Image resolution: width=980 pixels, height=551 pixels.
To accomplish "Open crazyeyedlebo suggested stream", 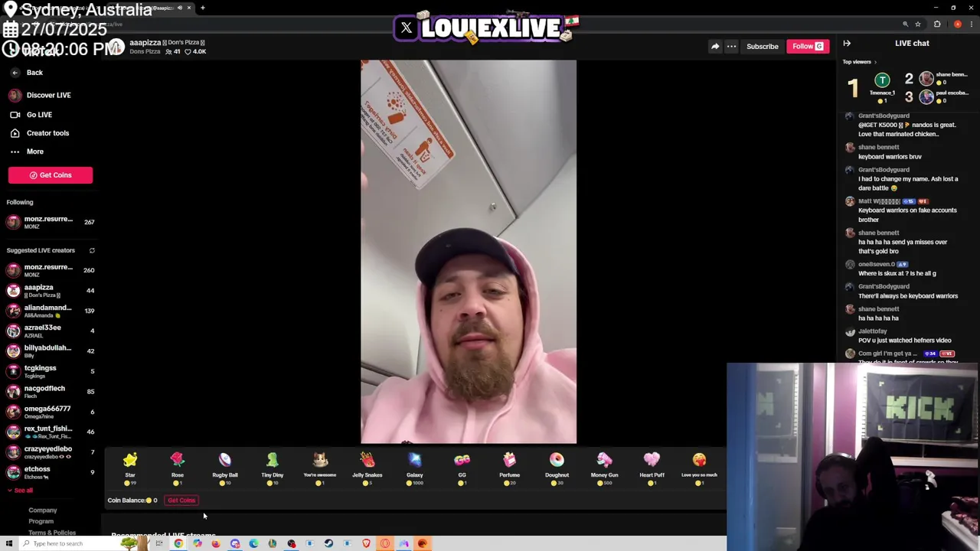I will pyautogui.click(x=51, y=452).
